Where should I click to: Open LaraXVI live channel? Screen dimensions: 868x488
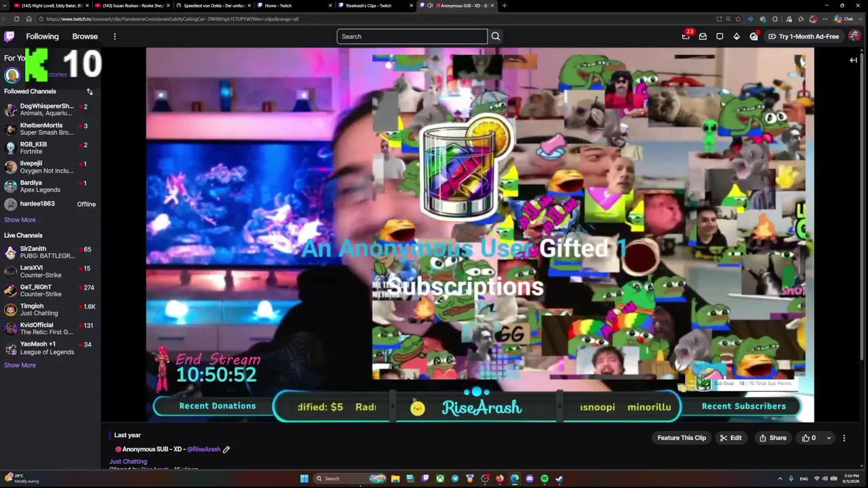[50, 271]
